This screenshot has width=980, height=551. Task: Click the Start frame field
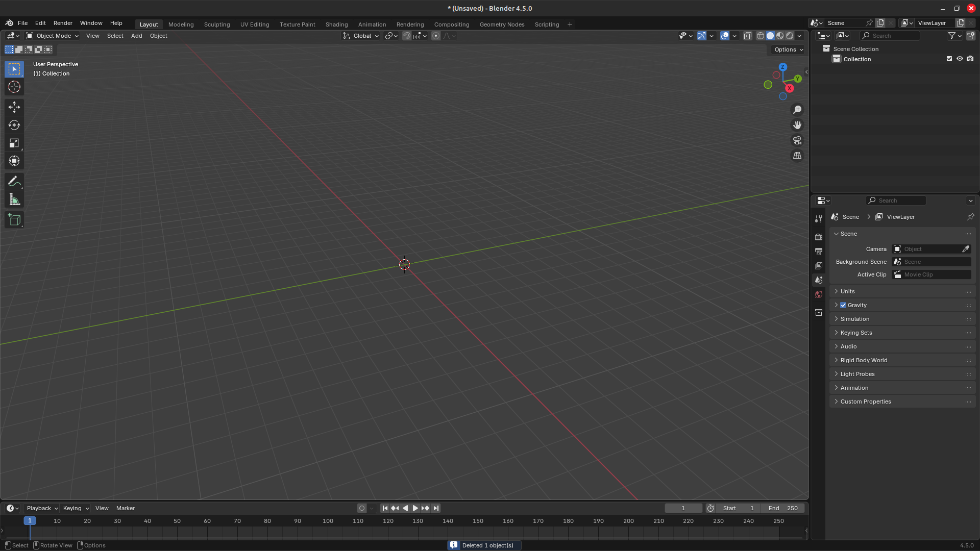tap(738, 508)
